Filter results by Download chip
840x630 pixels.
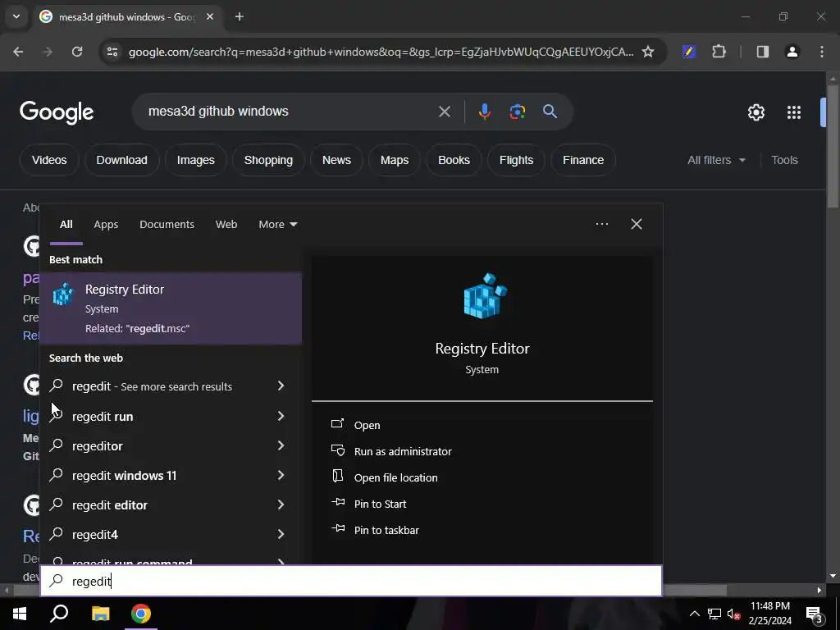(121, 160)
